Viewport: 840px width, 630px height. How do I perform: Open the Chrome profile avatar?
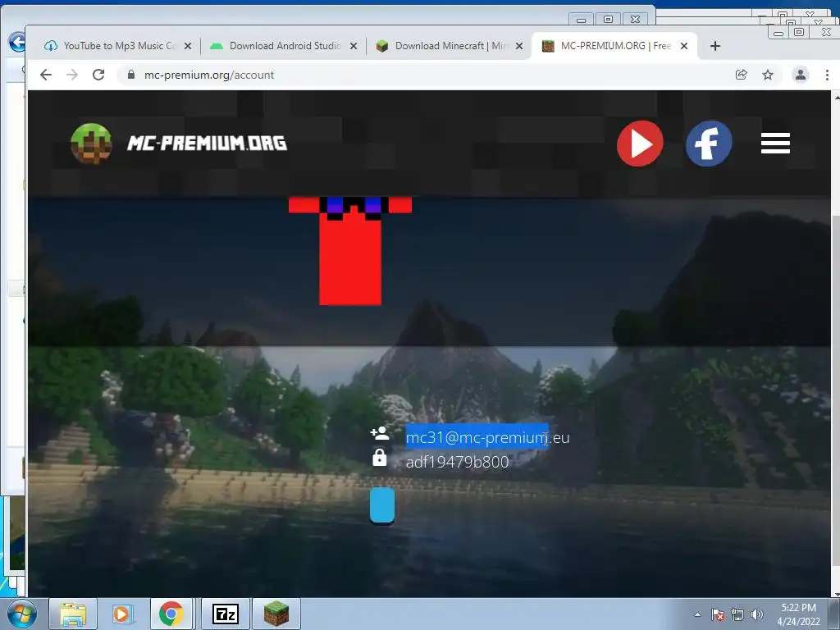click(801, 75)
